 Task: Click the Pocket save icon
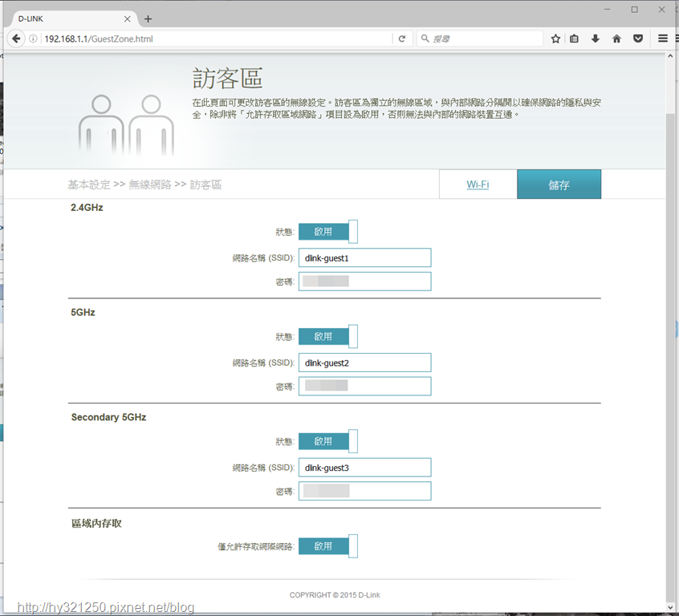coord(638,38)
